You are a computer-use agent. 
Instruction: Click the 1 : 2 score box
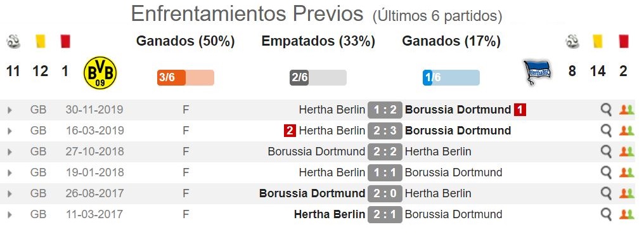pos(385,110)
